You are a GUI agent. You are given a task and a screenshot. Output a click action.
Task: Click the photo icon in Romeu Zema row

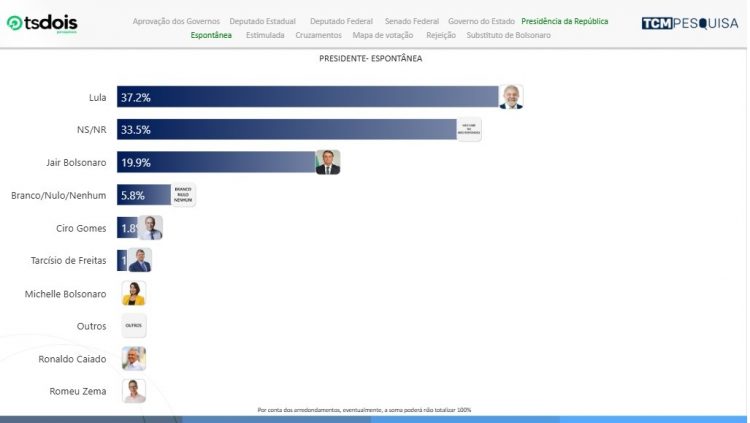coord(133,391)
